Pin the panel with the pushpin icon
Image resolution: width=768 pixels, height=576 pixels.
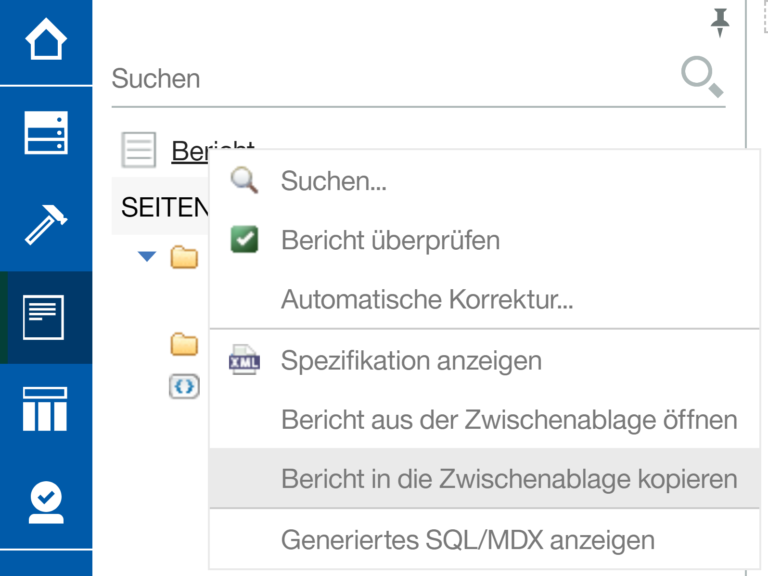[720, 23]
